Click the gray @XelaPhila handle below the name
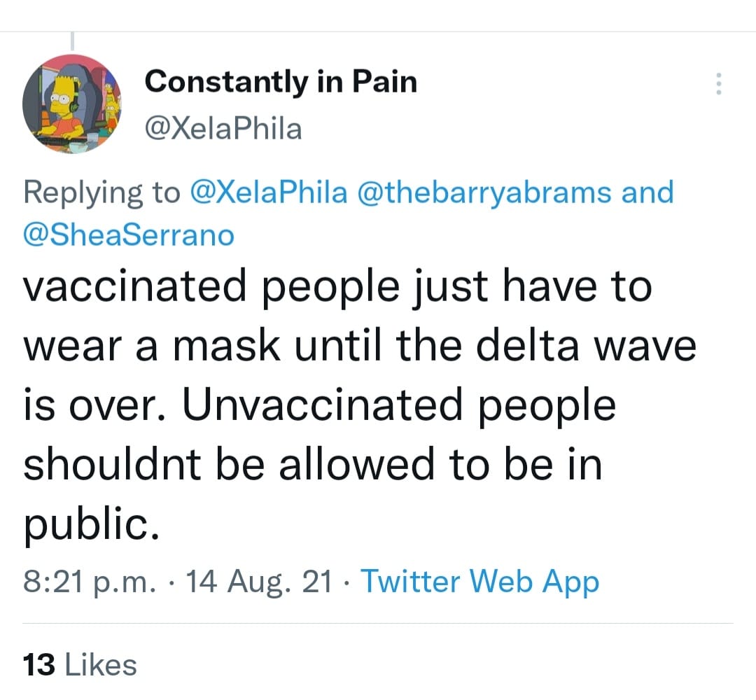 click(x=223, y=129)
